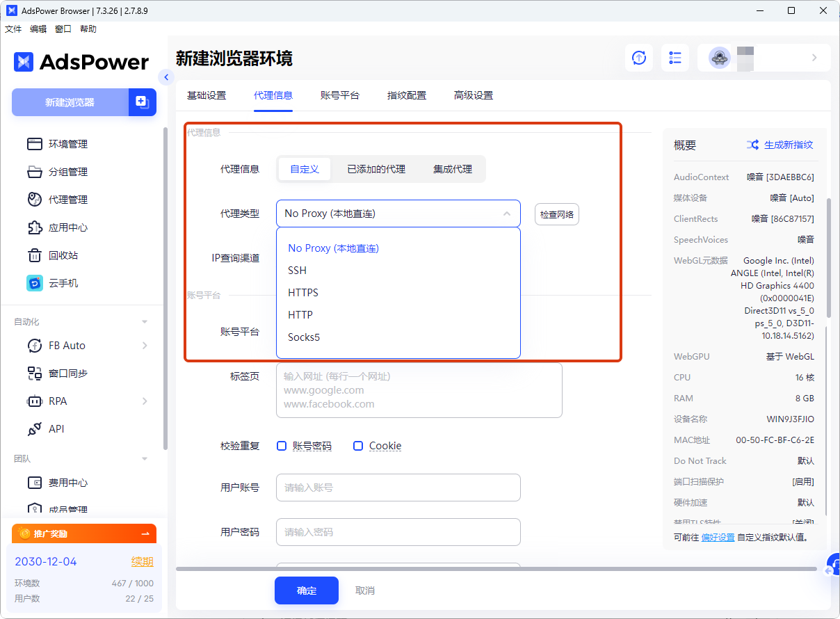This screenshot has width=840, height=619.
Task: Open 环境管理 from the sidebar icon
Action: coord(35,144)
